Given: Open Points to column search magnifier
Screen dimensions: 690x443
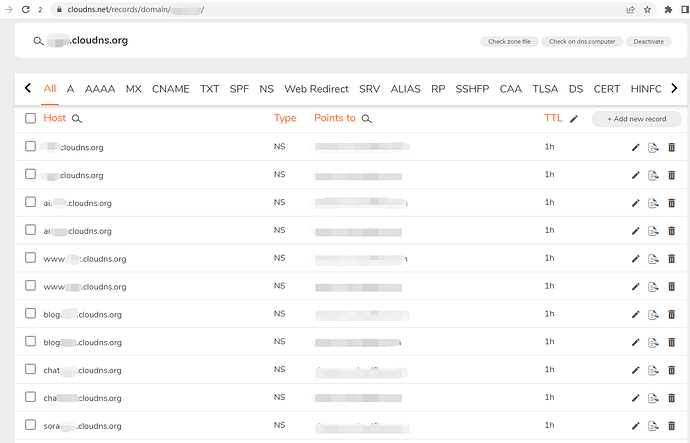Looking at the screenshot, I should coord(367,119).
